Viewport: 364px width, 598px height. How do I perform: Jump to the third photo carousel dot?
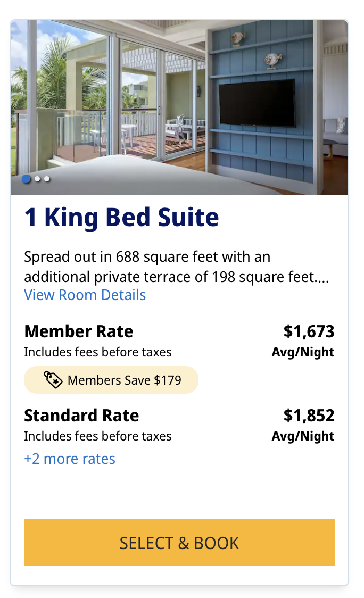(x=47, y=179)
